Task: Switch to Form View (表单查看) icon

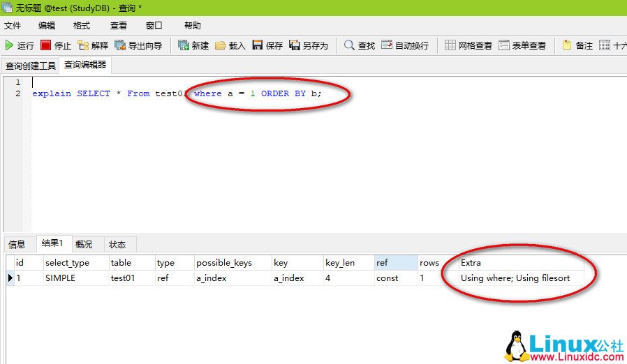Action: (504, 45)
